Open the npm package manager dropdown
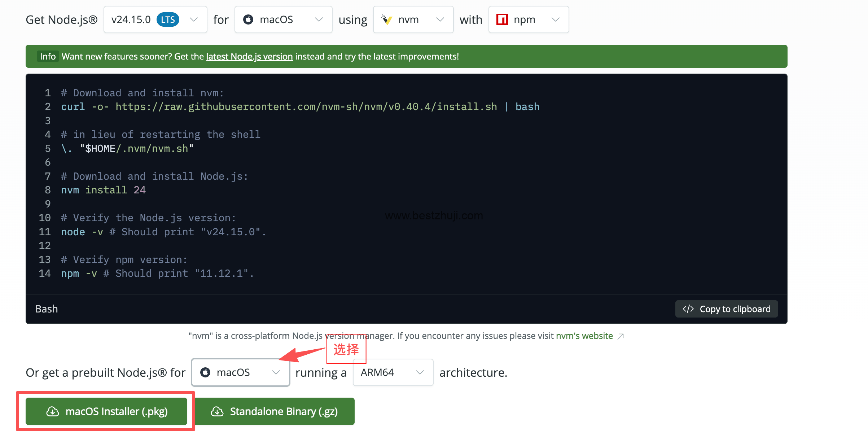Viewport: 868px width, 433px height. [529, 19]
